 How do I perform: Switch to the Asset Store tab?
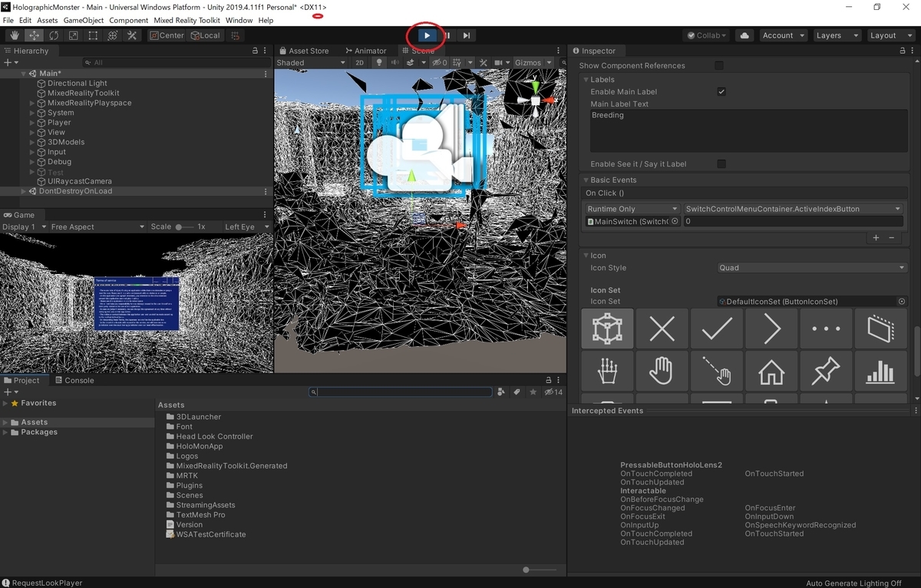303,51
